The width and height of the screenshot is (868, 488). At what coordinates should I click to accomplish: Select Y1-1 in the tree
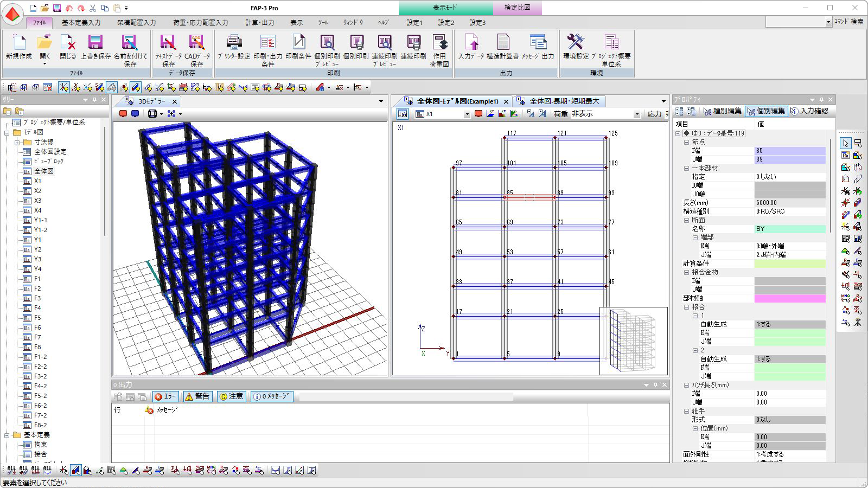41,220
